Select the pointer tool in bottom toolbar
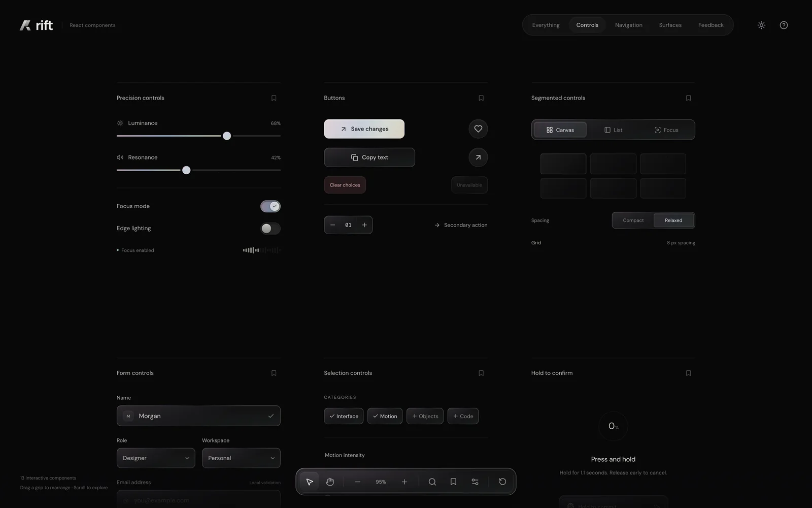The width and height of the screenshot is (812, 508). [310, 482]
